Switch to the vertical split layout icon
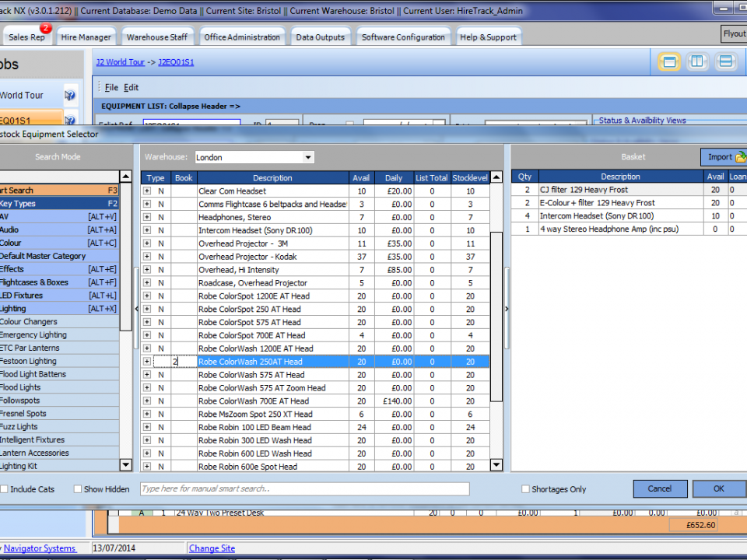 pos(697,62)
